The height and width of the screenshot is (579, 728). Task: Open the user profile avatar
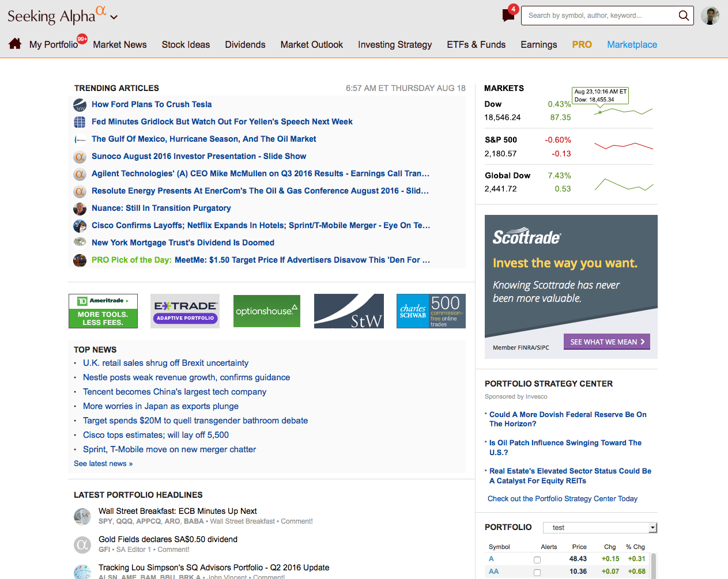click(x=710, y=16)
